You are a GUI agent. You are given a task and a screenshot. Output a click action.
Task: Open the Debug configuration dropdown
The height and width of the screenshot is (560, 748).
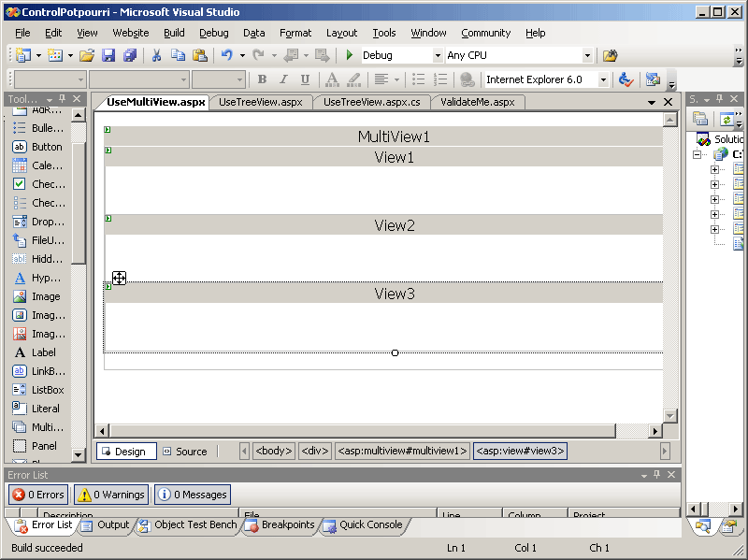(437, 56)
